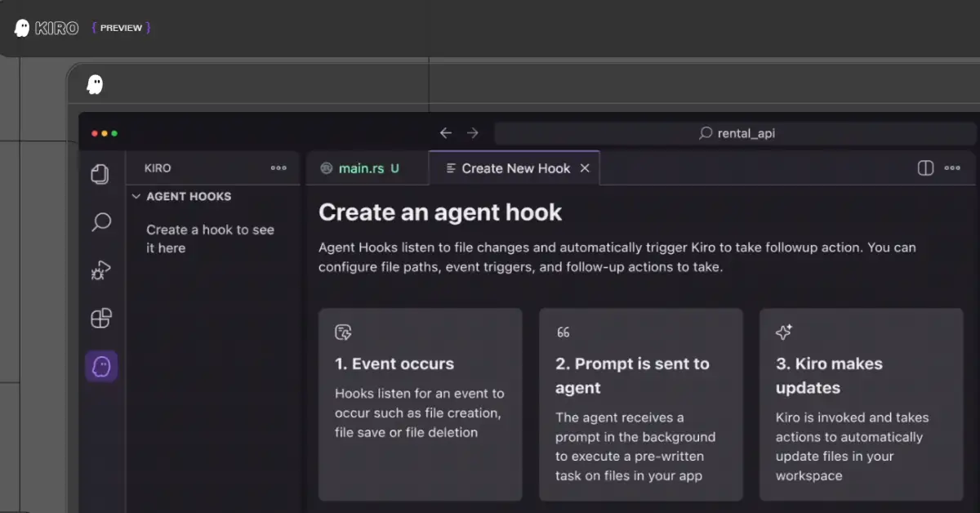This screenshot has height=513, width=980.
Task: Click the rental_api command search field
Action: pyautogui.click(x=735, y=133)
